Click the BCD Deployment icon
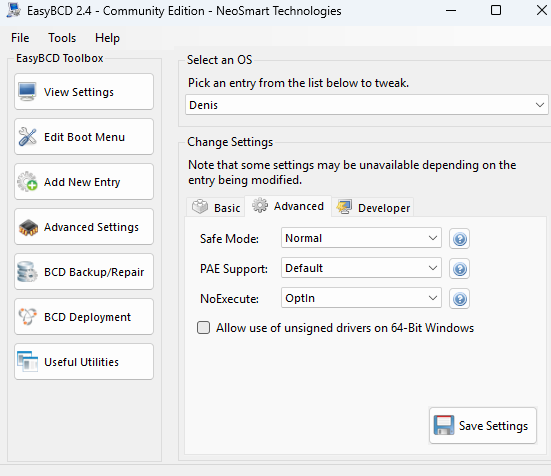The image size is (551, 476). (x=27, y=317)
